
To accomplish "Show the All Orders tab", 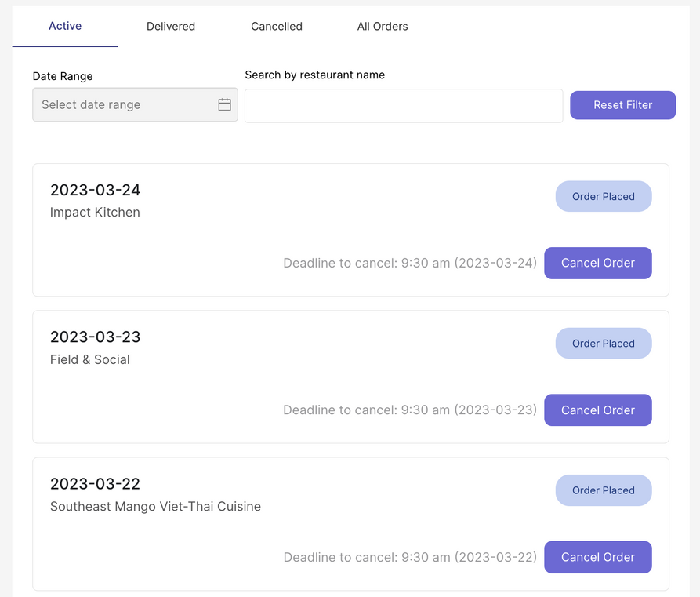I will [x=383, y=27].
